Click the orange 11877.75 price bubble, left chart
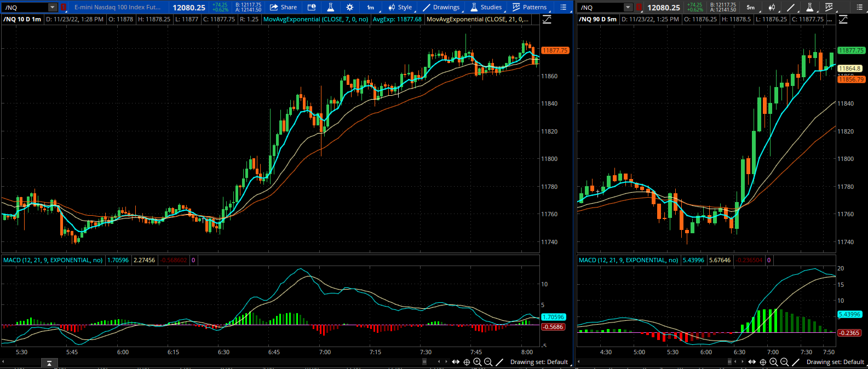Screen dimensions: 868x369 click(555, 50)
